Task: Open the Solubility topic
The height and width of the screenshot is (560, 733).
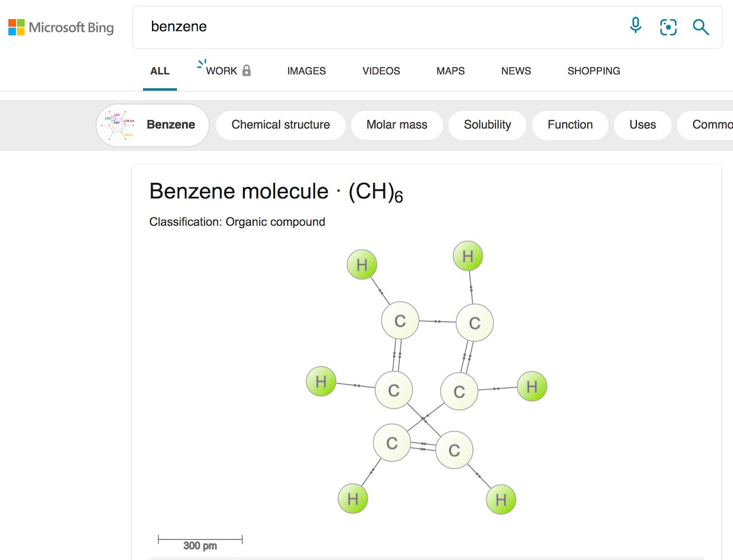Action: (x=487, y=125)
